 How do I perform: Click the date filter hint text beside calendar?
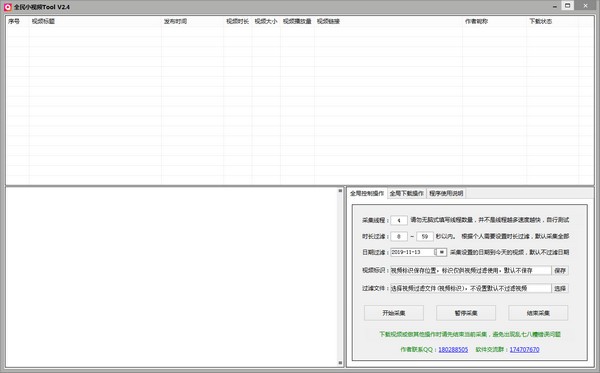point(509,252)
